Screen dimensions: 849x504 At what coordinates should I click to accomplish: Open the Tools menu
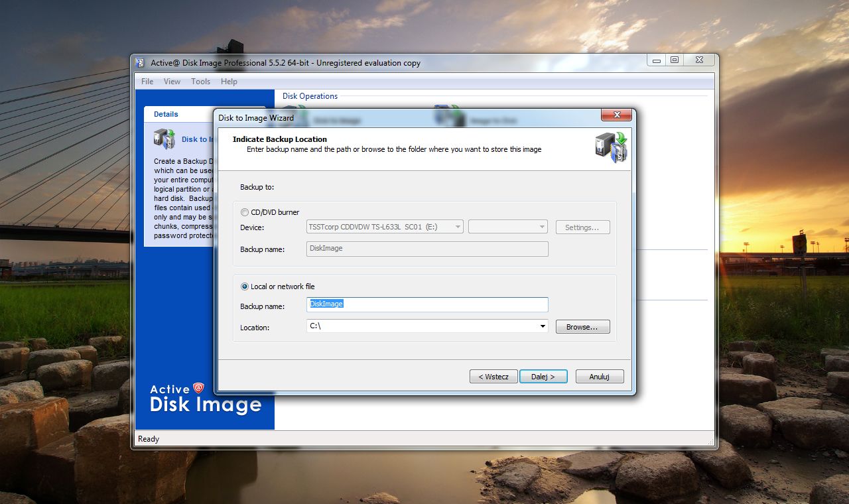pos(200,82)
